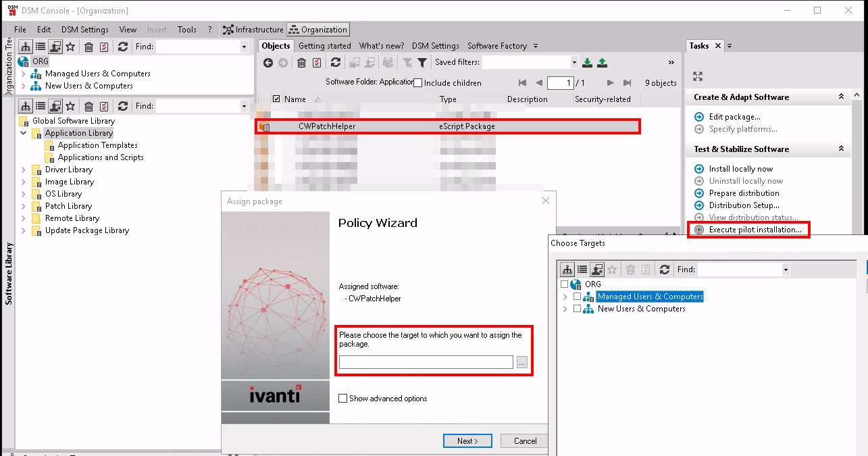Open the Tools menu

click(x=187, y=30)
